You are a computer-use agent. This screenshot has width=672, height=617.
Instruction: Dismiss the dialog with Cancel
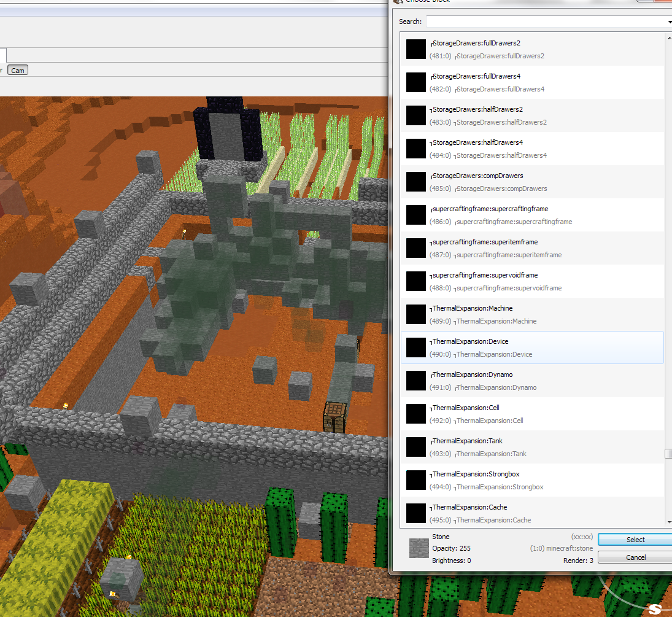click(635, 557)
